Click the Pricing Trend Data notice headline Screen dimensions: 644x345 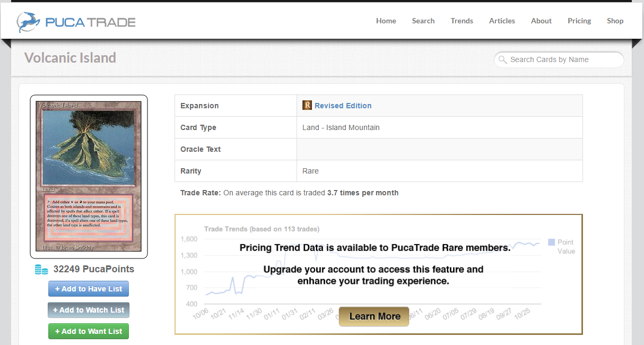pos(375,247)
